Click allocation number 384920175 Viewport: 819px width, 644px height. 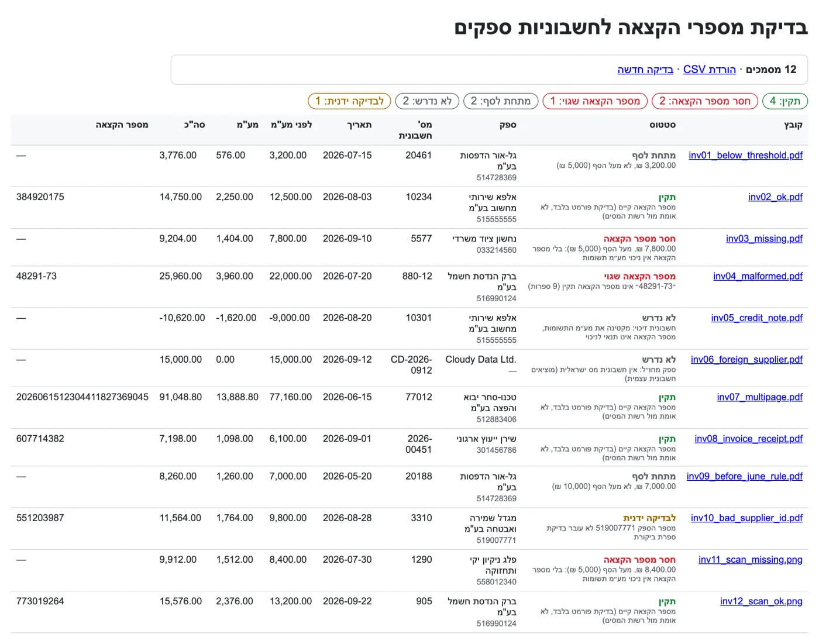(x=40, y=197)
